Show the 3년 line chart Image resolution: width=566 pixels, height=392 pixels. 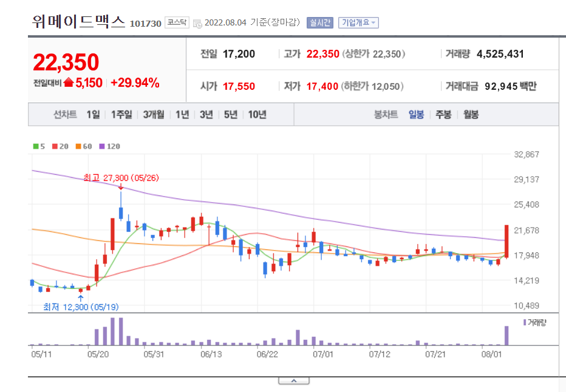point(206,115)
